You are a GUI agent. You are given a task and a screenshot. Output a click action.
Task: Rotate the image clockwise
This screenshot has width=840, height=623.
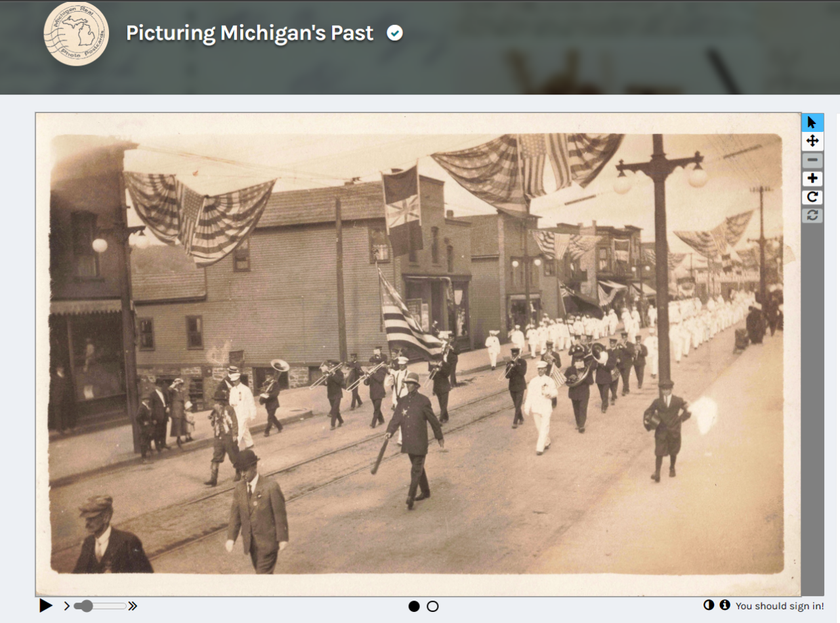click(x=812, y=197)
